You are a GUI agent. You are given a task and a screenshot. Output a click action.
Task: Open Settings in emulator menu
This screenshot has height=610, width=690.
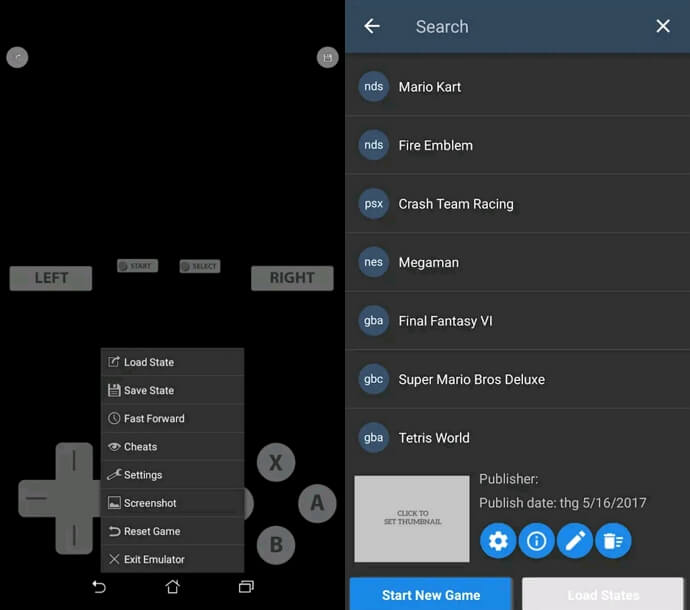pos(172,474)
